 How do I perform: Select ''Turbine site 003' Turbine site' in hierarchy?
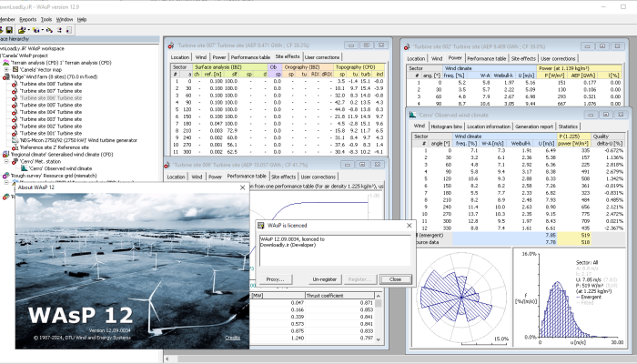point(50,119)
